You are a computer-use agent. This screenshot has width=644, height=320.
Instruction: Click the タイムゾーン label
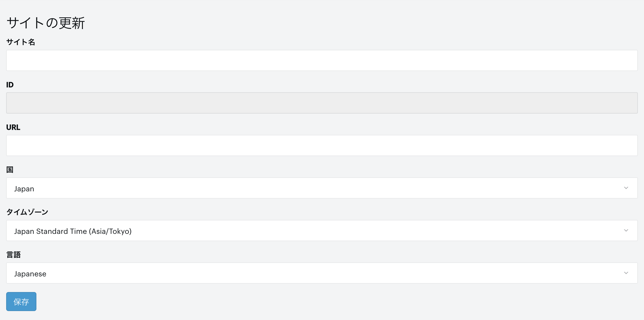[27, 212]
